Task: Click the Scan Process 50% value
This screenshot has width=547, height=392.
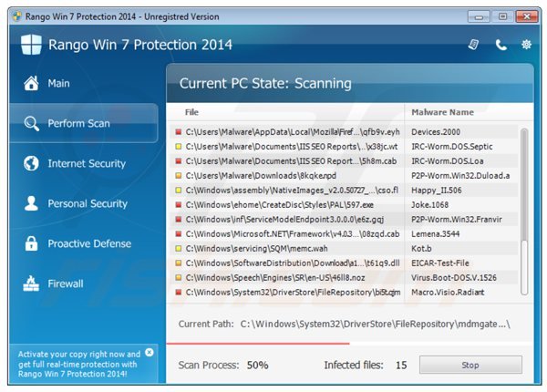Action: coord(257,366)
